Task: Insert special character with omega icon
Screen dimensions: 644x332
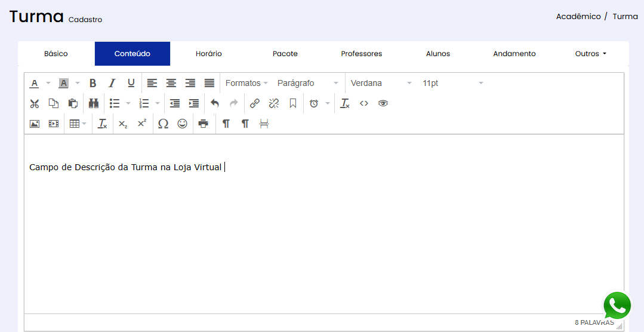Action: point(163,124)
